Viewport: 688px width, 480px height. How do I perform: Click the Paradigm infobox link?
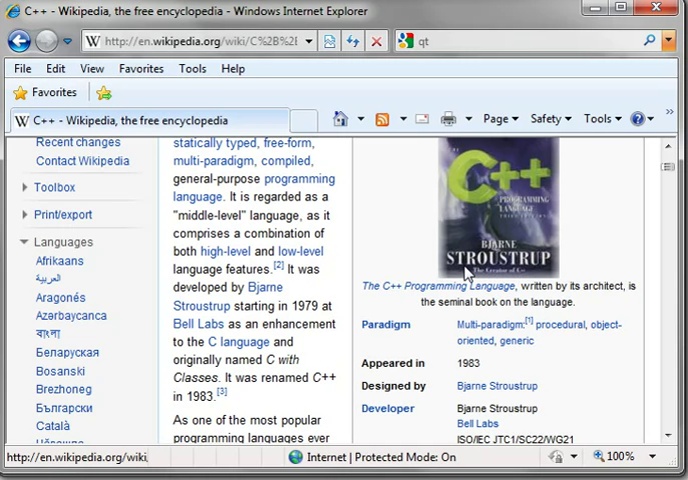tap(386, 325)
